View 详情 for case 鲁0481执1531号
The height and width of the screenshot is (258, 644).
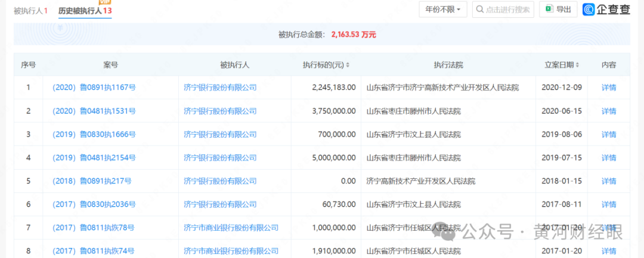(609, 111)
